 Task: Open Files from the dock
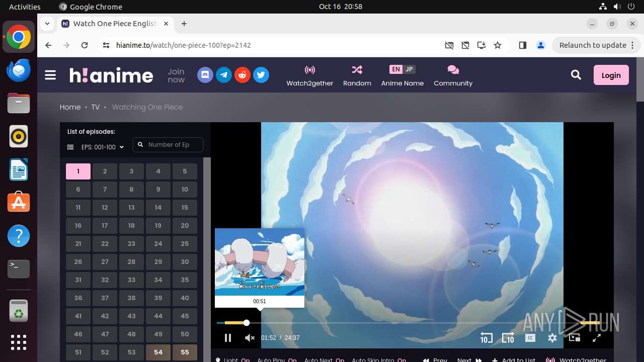pyautogui.click(x=19, y=104)
